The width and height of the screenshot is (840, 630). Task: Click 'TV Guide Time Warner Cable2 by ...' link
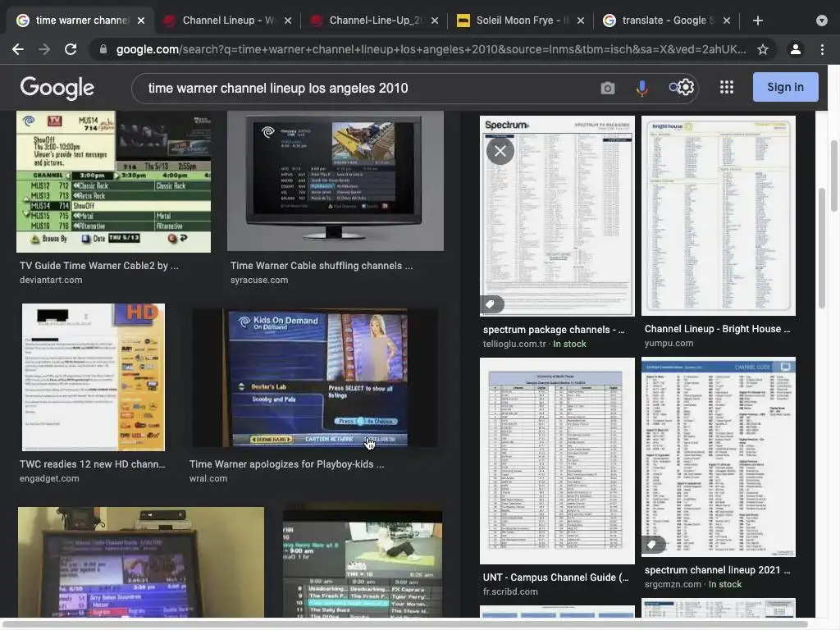pos(99,266)
